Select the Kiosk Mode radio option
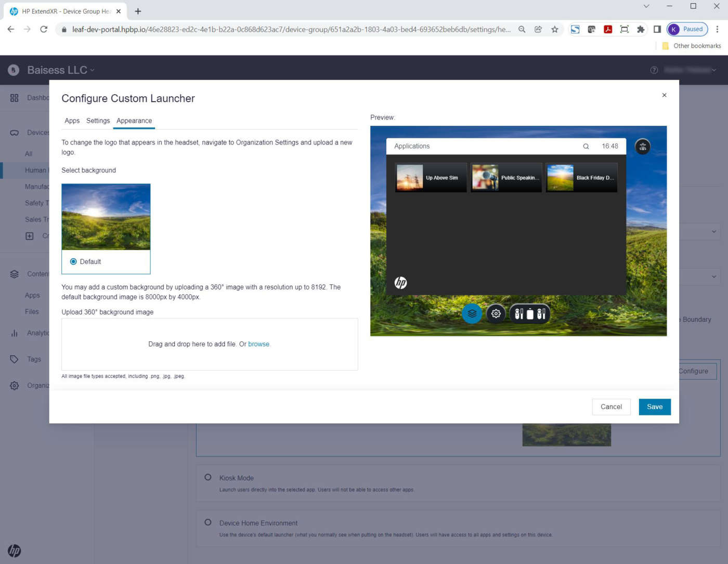 click(208, 477)
